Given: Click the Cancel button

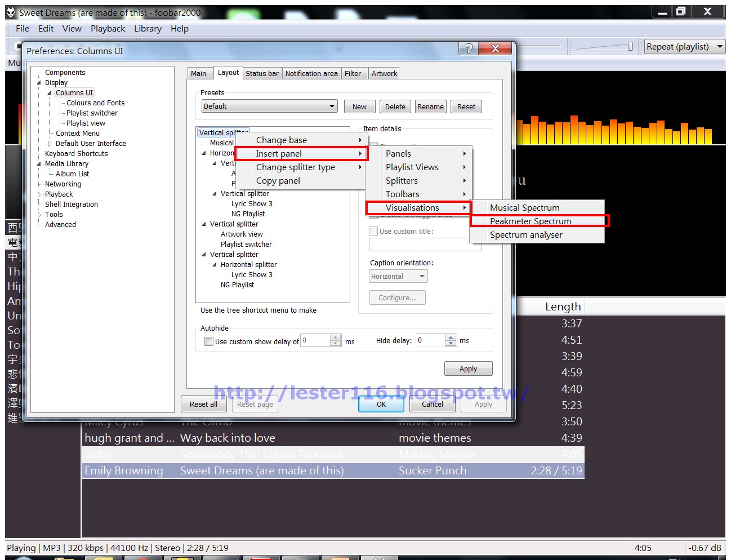Looking at the screenshot, I should tap(433, 405).
